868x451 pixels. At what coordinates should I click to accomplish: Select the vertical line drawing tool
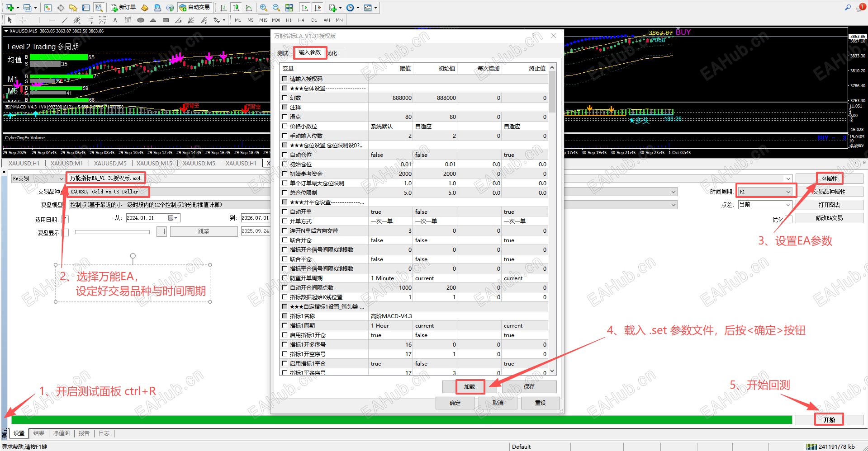click(x=39, y=20)
